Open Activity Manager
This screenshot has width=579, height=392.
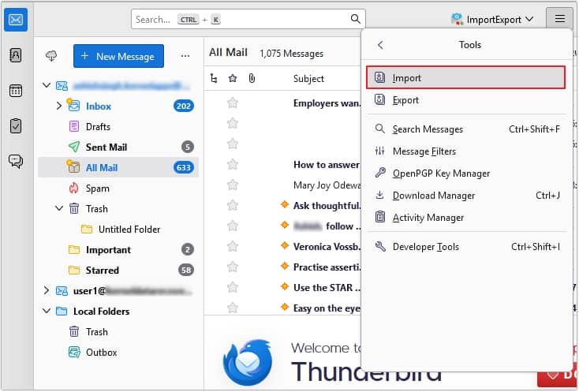tap(465, 218)
